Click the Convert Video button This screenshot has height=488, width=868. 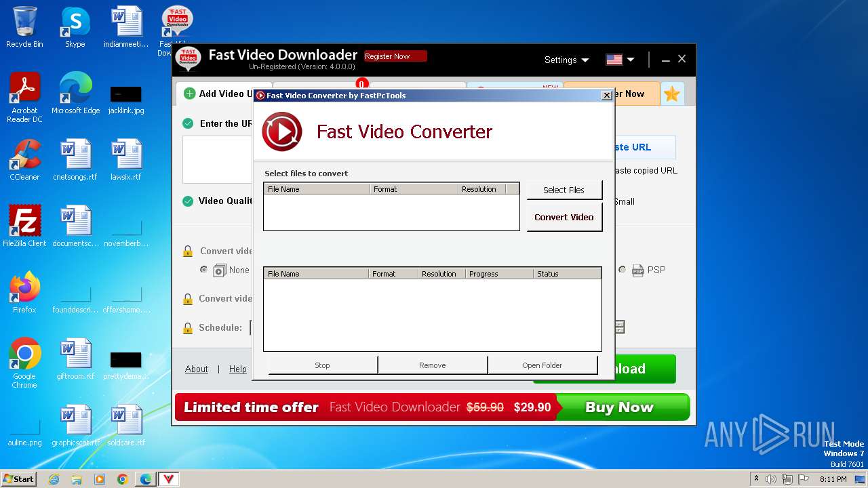click(x=564, y=218)
